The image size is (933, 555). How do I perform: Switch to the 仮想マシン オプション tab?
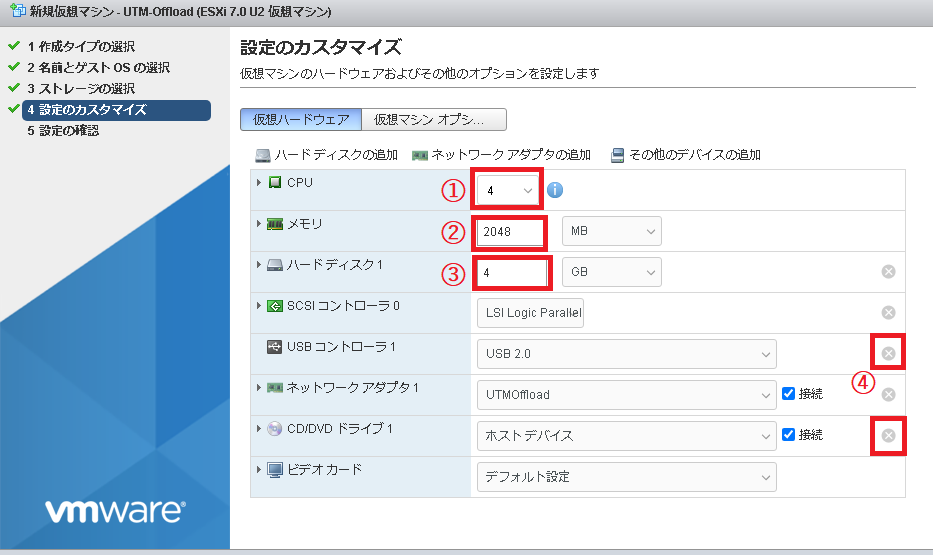[x=434, y=119]
